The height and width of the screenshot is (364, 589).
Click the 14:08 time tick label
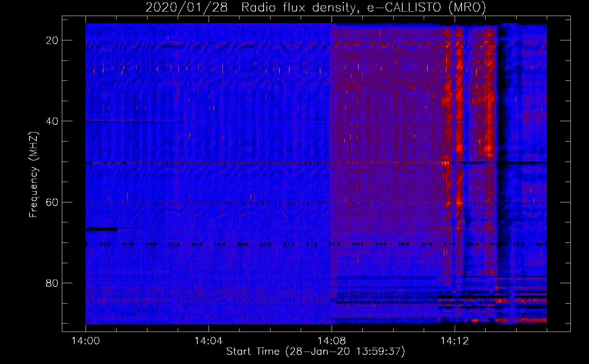pyautogui.click(x=331, y=341)
